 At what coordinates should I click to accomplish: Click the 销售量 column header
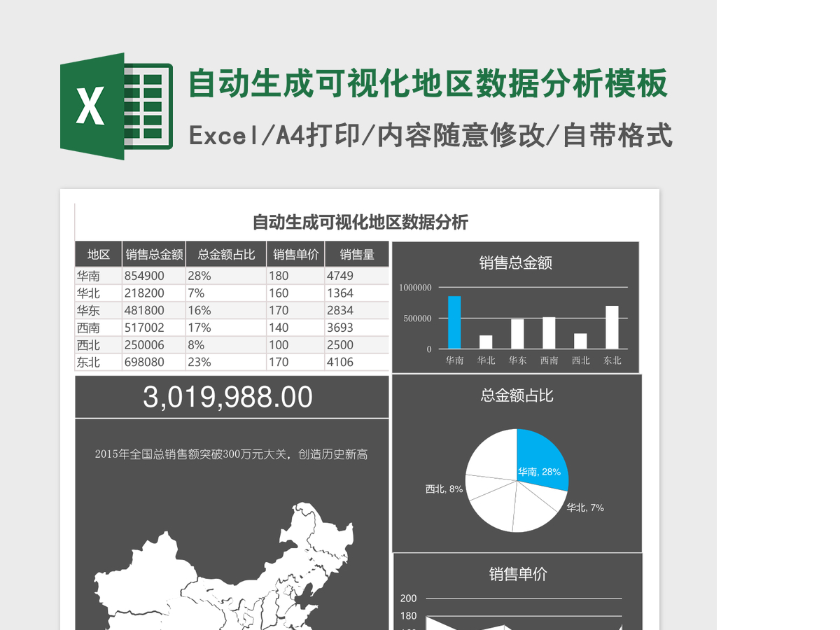(x=357, y=254)
